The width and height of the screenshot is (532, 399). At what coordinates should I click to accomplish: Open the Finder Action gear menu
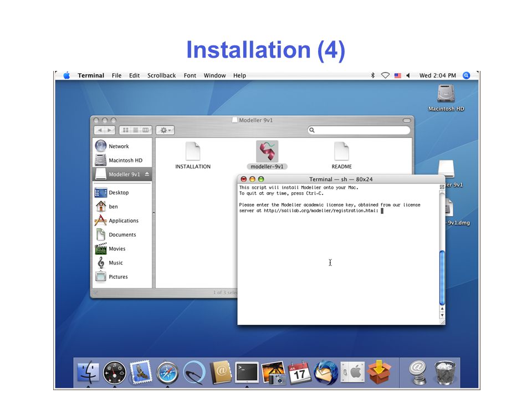click(165, 130)
